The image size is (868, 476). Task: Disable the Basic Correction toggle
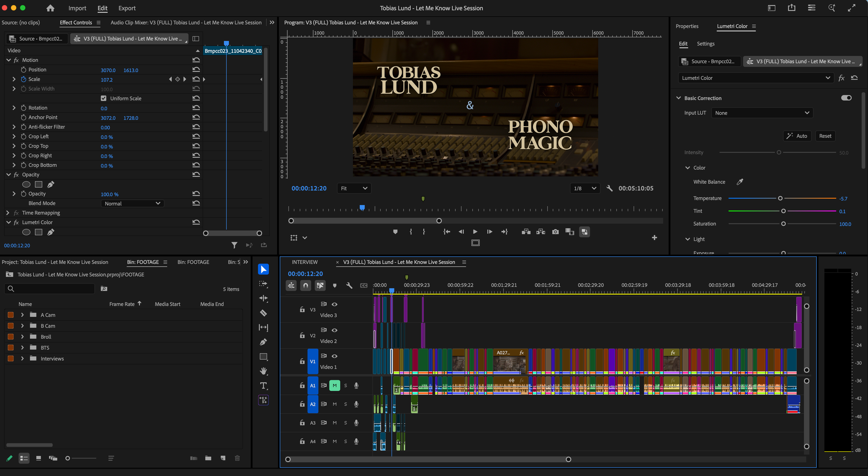coord(846,98)
